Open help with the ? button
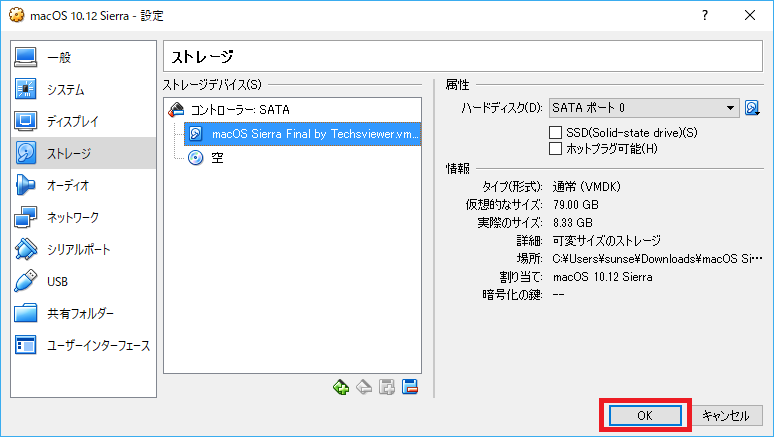This screenshot has height=437, width=774. [705, 15]
